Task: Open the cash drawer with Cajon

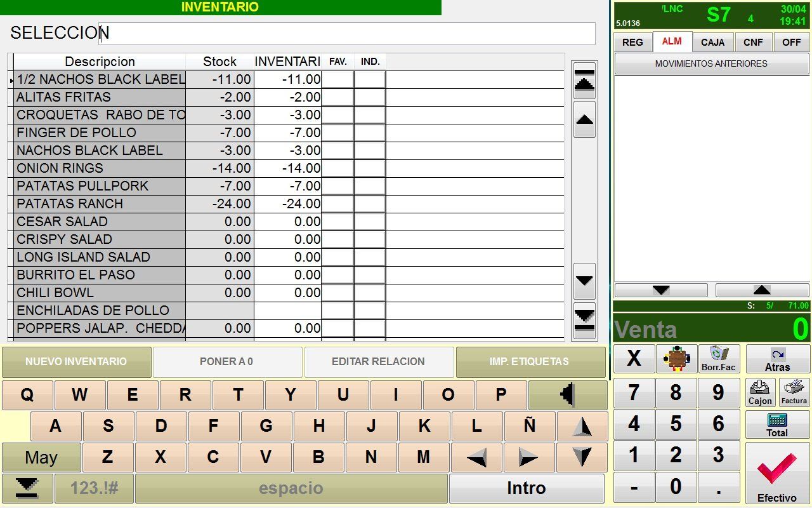Action: click(x=760, y=392)
